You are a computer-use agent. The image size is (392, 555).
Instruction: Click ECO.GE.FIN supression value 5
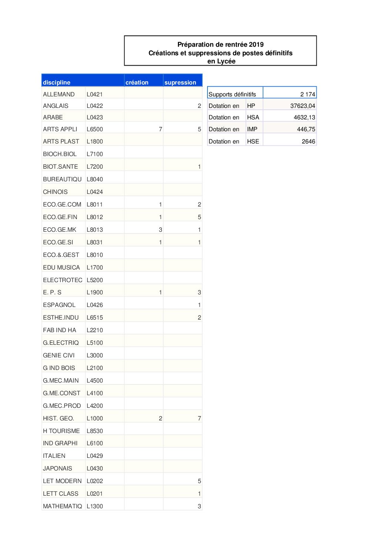click(x=183, y=215)
